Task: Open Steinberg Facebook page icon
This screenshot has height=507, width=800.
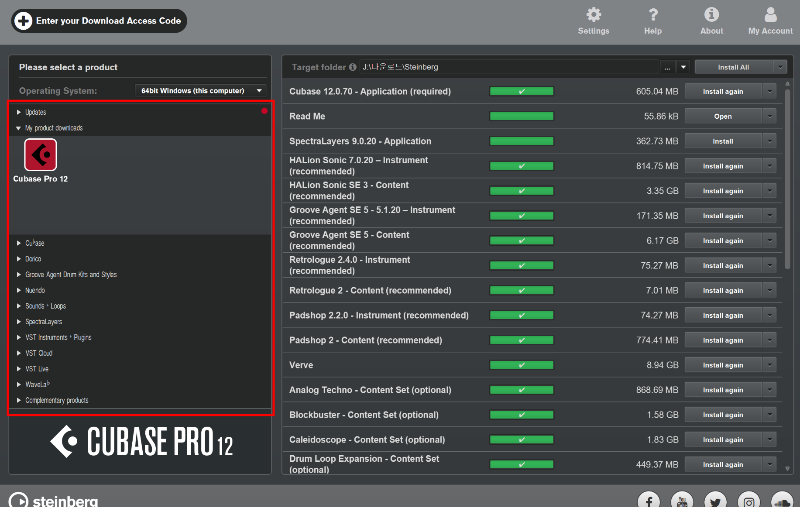Action: (x=648, y=502)
